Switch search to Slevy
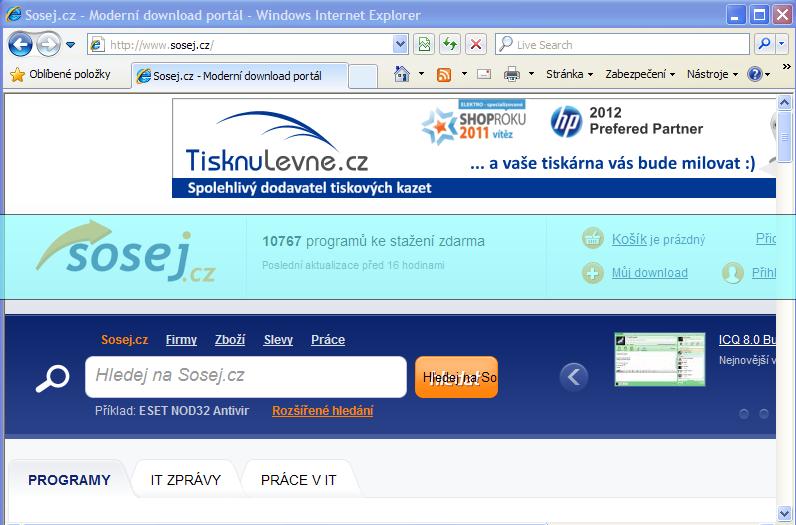This screenshot has width=796, height=525. point(278,340)
